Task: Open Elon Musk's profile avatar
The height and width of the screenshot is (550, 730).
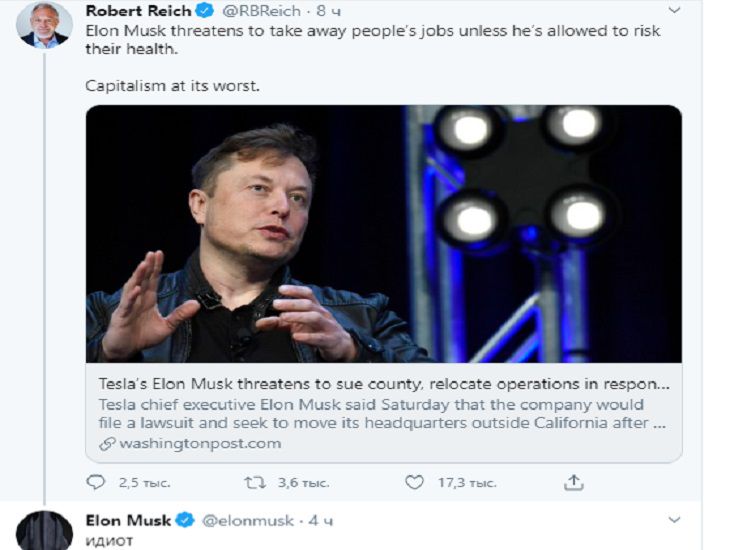Action: click(x=44, y=531)
